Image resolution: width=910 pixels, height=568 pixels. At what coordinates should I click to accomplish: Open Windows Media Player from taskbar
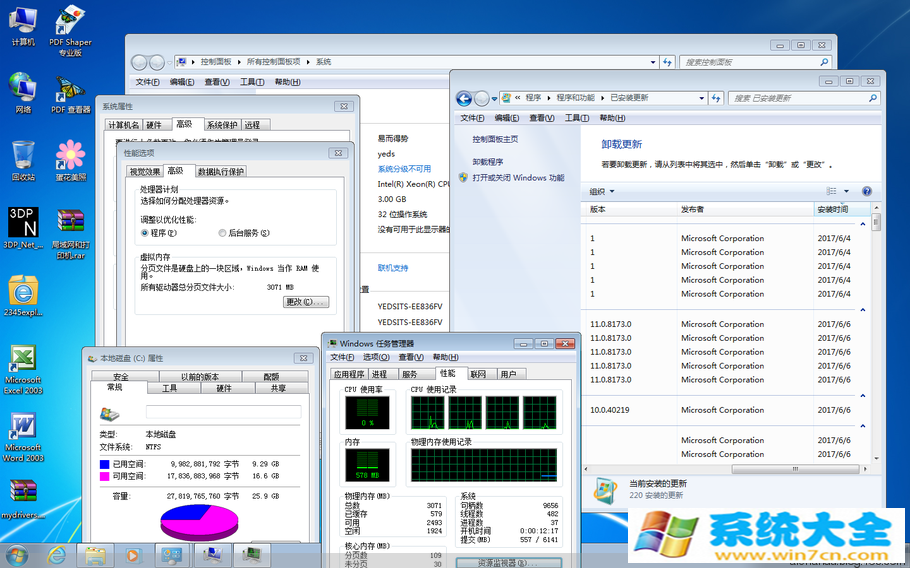[x=133, y=556]
